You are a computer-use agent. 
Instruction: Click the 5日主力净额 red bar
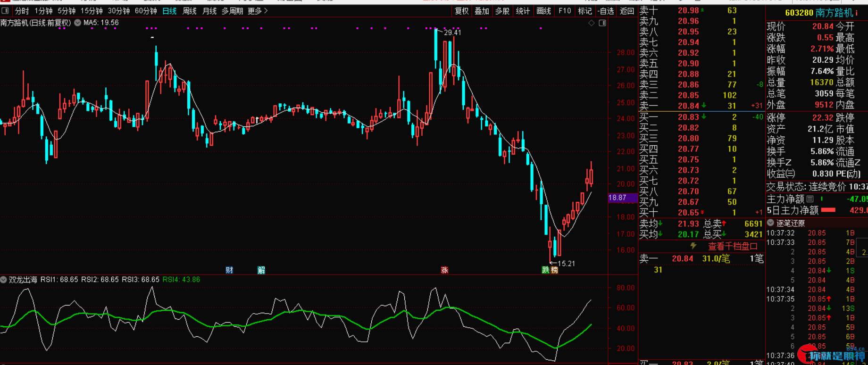(828, 210)
